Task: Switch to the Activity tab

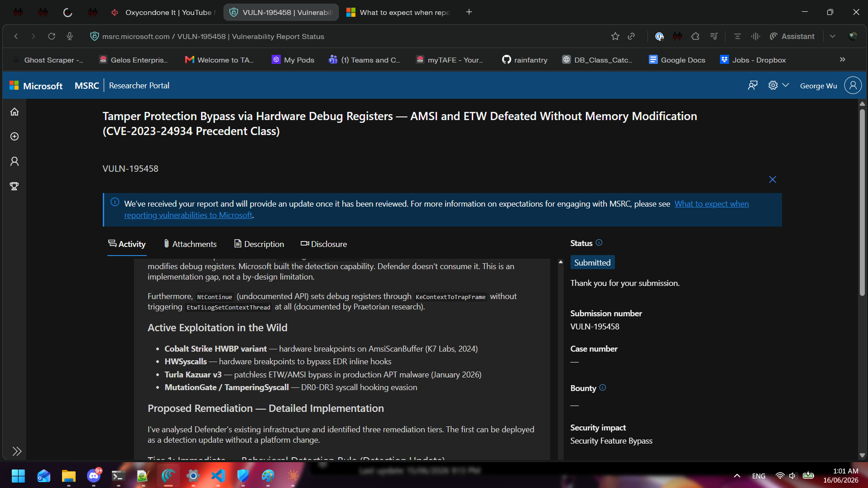Action: click(127, 244)
